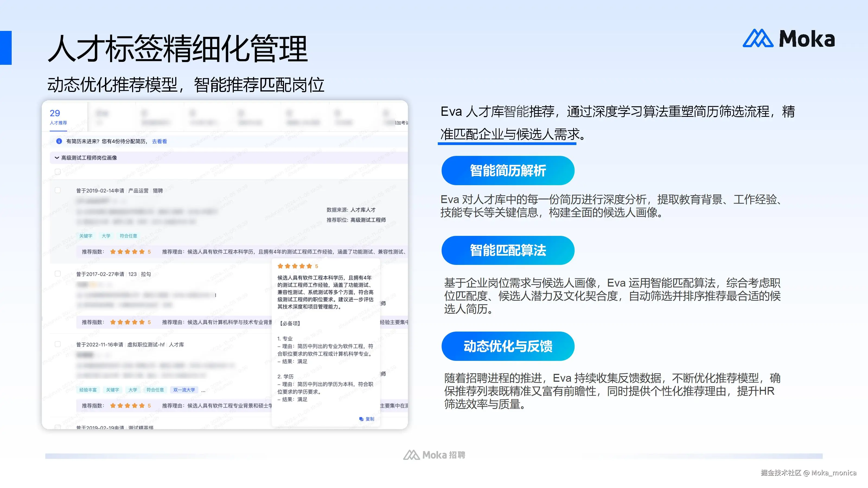This screenshot has height=488, width=868.
Task: Check the checkbox for the 2019-02-14 candidate
Action: point(58,191)
